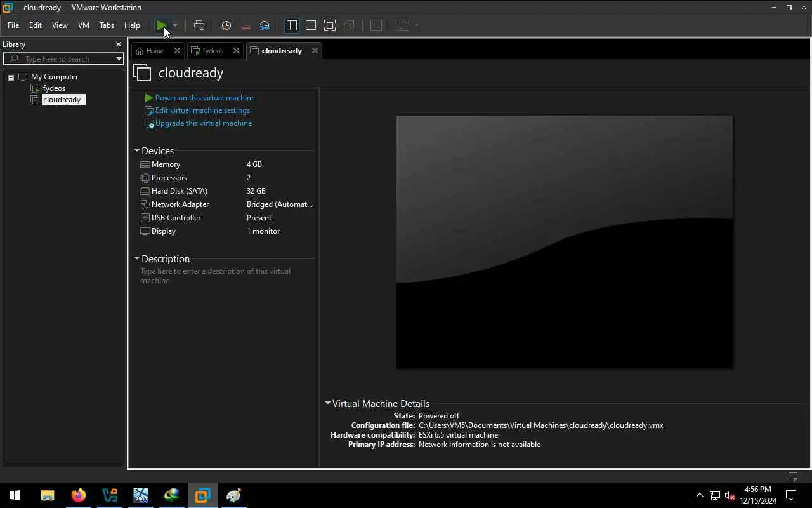Viewport: 812px width, 508px height.
Task: Click the configuration file path text
Action: click(540, 425)
